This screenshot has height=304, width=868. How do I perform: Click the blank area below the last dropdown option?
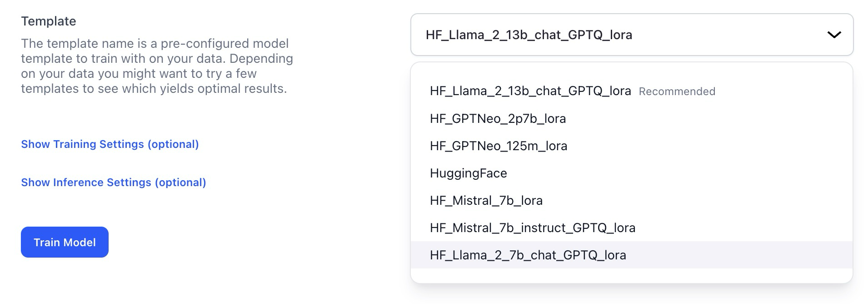click(x=631, y=275)
